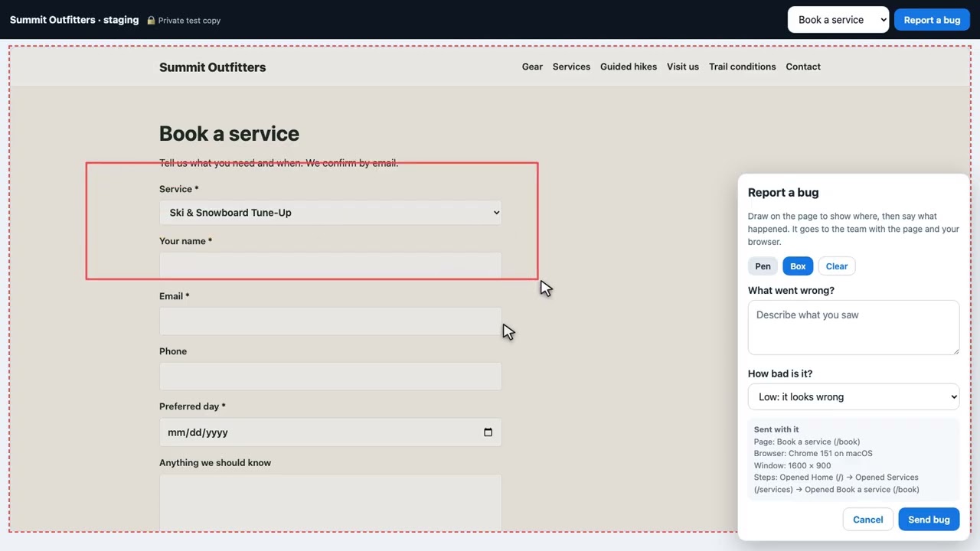Open the Book a service page dropdown
Screen dimensions: 980x551
(838, 20)
